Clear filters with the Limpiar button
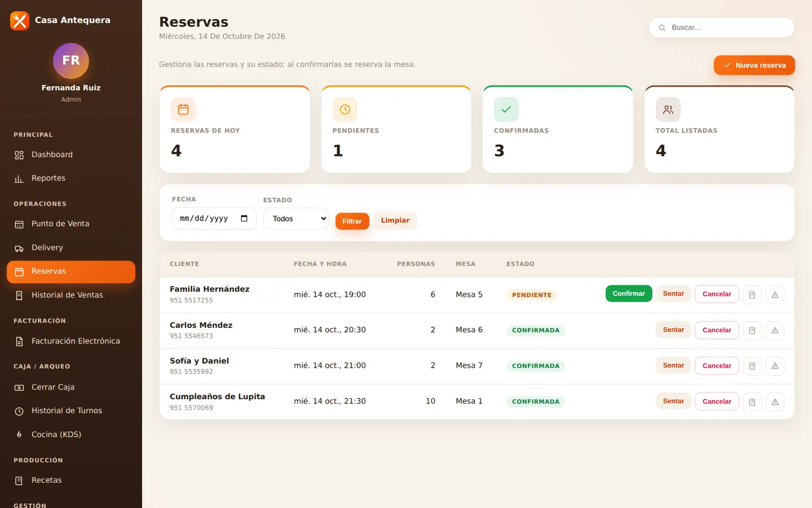 click(x=395, y=220)
